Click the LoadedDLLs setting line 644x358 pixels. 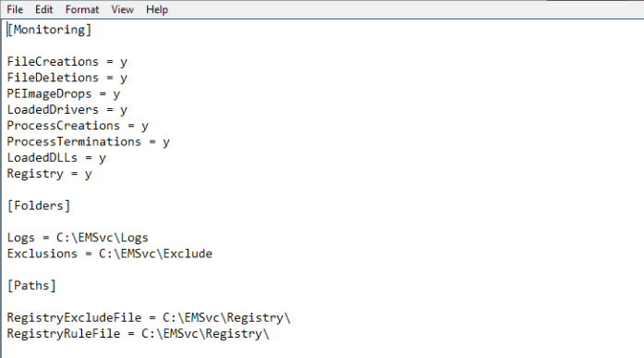pos(56,158)
